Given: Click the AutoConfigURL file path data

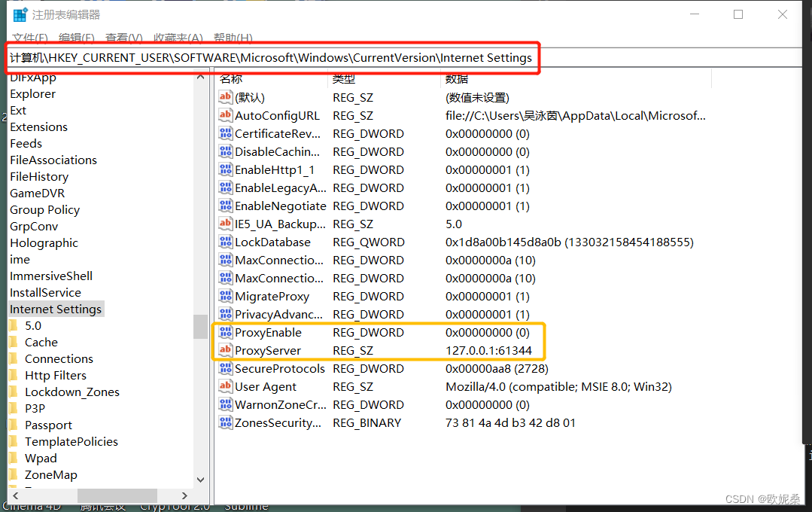Looking at the screenshot, I should [x=576, y=115].
